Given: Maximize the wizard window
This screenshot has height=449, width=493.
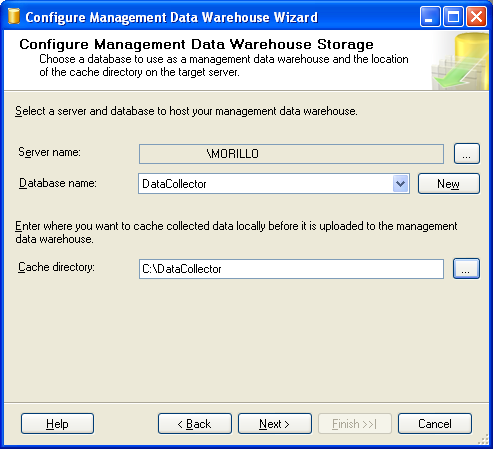Looking at the screenshot, I should pos(453,16).
